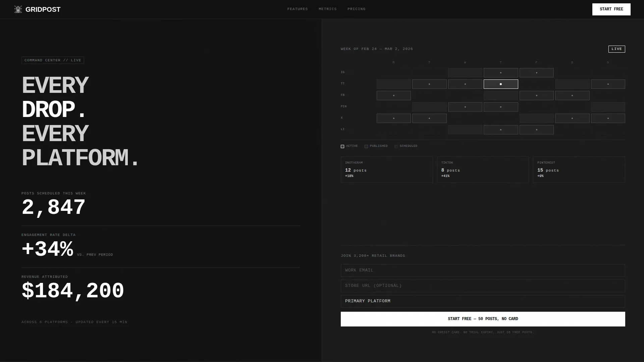Click Start Free — 50 Posts, No Card

click(483, 319)
